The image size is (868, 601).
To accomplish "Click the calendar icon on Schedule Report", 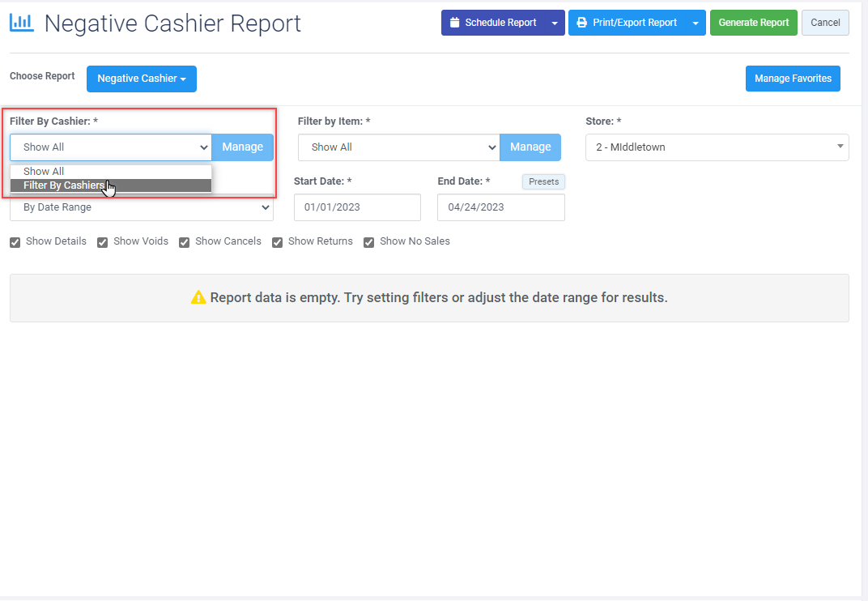I will pos(454,23).
